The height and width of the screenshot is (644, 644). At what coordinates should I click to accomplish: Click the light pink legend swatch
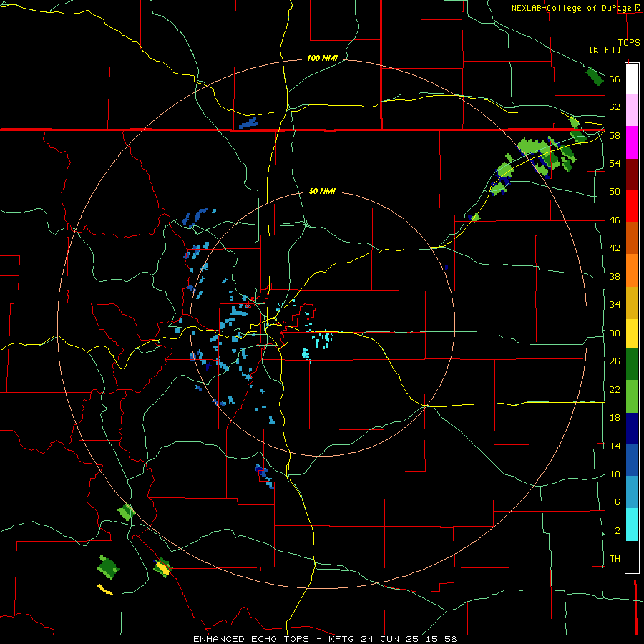(632, 109)
